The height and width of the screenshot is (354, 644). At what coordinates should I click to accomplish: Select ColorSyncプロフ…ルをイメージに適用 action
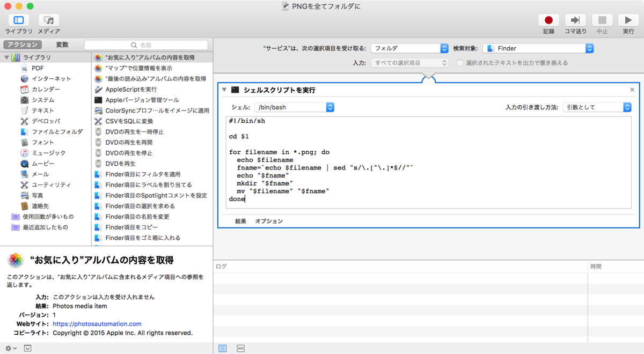152,110
